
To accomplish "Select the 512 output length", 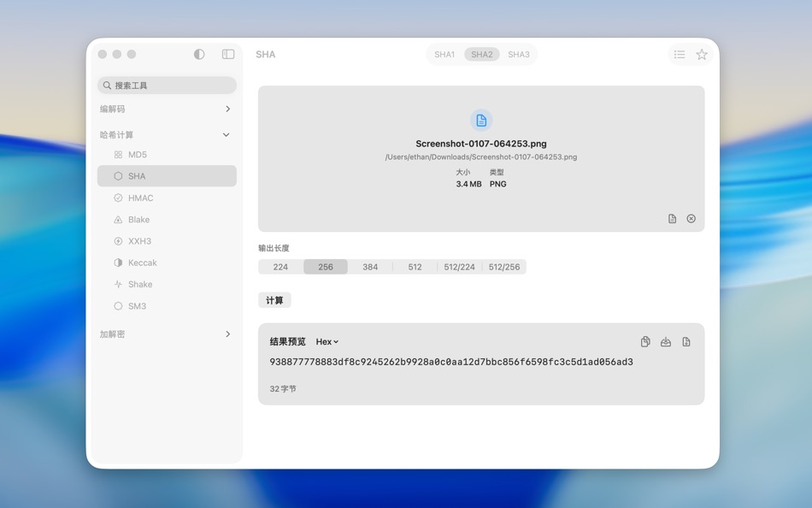I will click(414, 266).
